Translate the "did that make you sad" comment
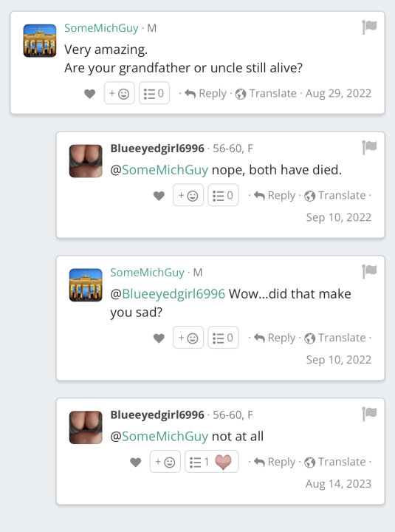This screenshot has height=532, width=395. pyautogui.click(x=335, y=338)
